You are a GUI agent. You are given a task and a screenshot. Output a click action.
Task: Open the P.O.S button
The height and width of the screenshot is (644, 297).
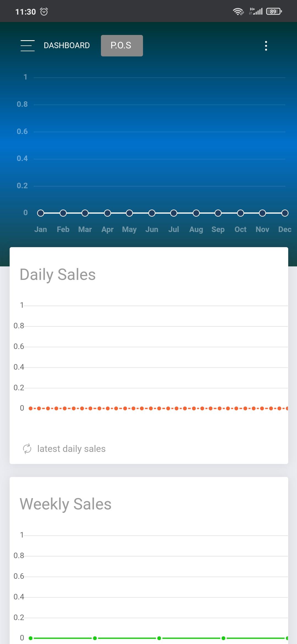[122, 46]
